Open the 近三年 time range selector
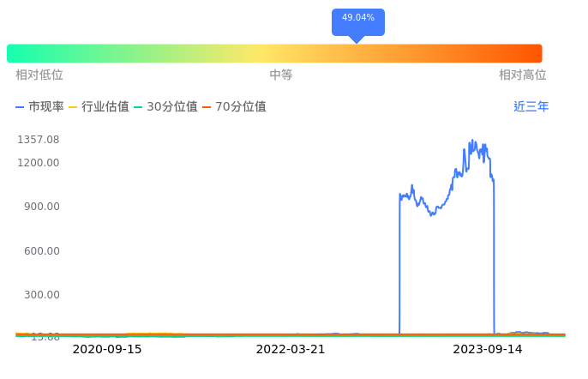This screenshot has width=588, height=379. point(531,107)
